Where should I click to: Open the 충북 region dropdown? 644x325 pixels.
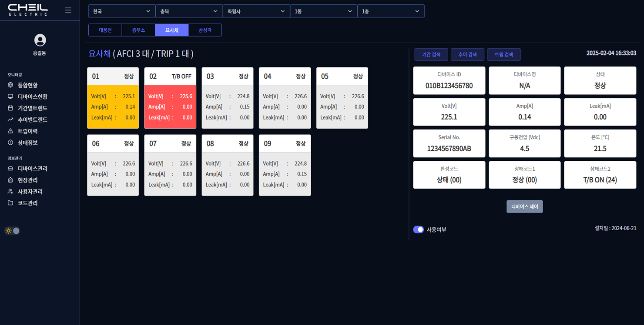click(189, 11)
